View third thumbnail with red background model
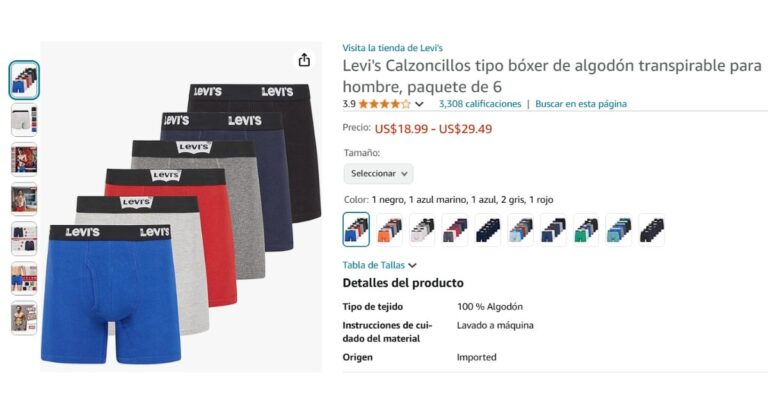Viewport: 768px width, 403px height. pyautogui.click(x=24, y=160)
